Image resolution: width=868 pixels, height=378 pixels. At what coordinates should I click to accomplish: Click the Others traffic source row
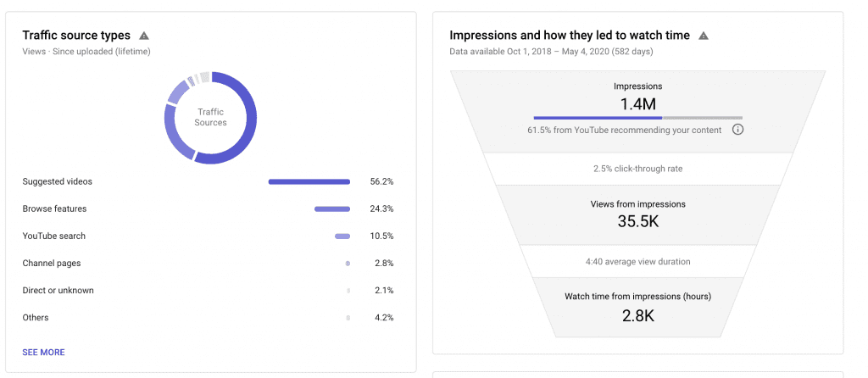(x=36, y=317)
